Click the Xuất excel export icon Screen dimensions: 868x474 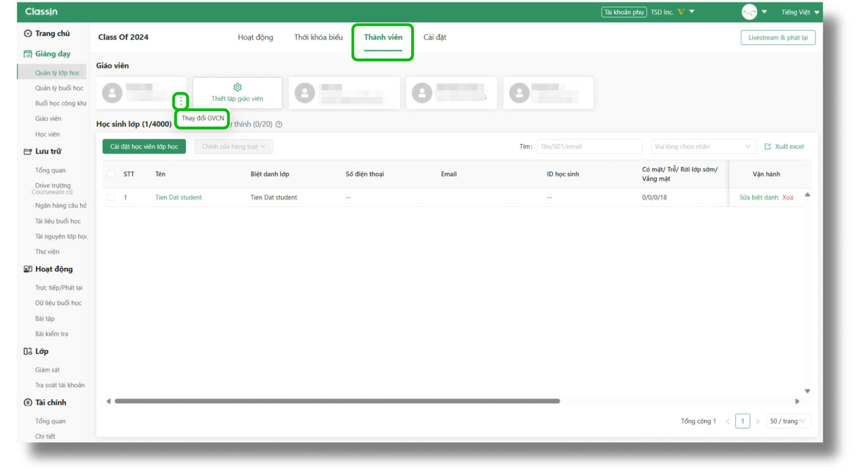[x=768, y=146]
